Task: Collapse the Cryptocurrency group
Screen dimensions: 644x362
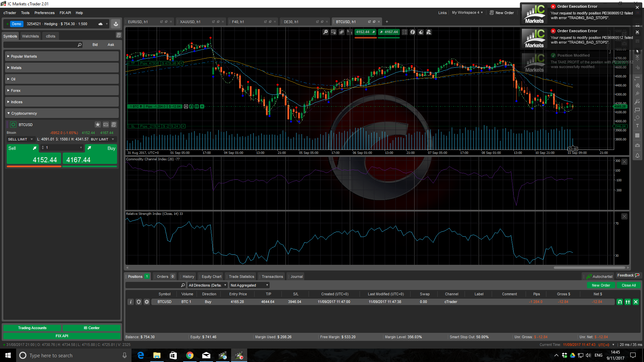Action: tap(62, 113)
